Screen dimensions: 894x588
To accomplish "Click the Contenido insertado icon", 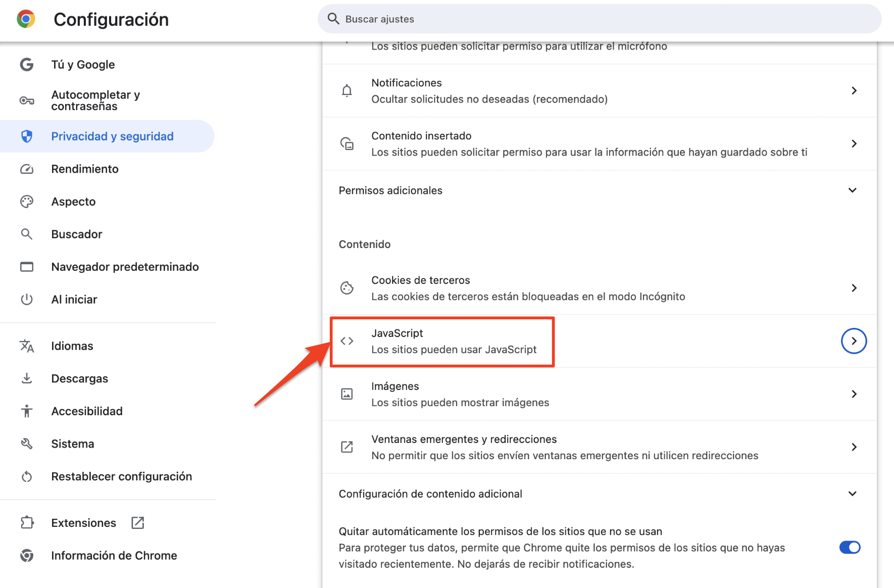I will (x=347, y=144).
